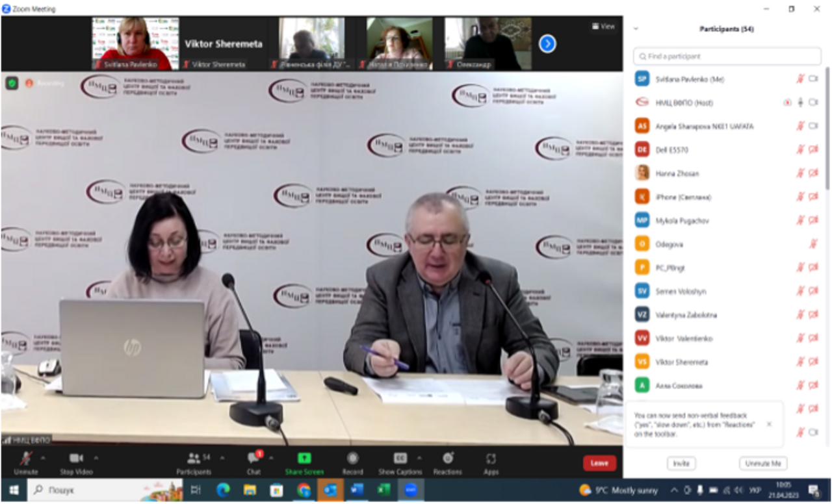Click the green Share Screen icon
The image size is (832, 504).
pos(304,459)
